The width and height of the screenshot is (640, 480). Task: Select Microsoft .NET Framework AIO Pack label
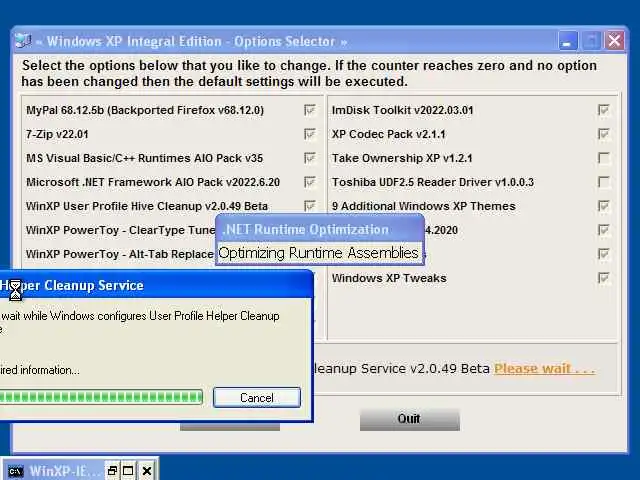(153, 182)
